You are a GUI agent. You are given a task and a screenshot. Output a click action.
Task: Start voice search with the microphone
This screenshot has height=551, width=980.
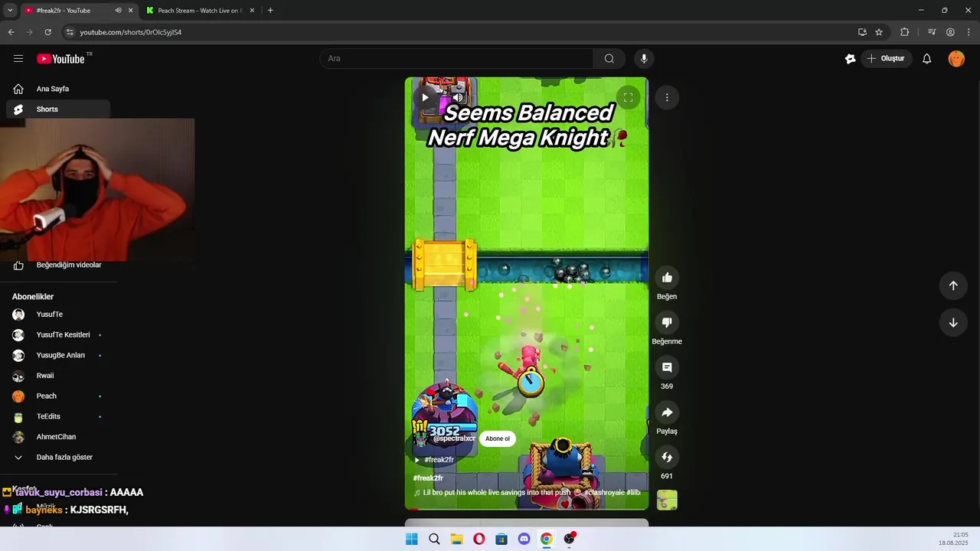point(644,59)
